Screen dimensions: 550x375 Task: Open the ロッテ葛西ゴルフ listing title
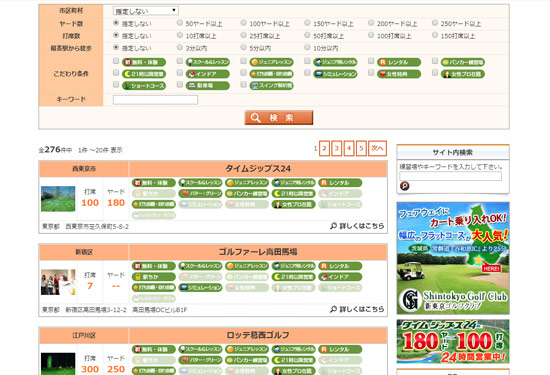point(258,335)
